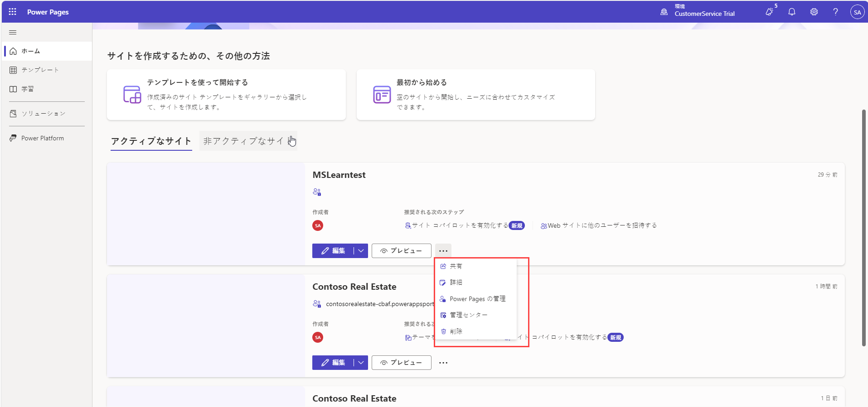Image resolution: width=868 pixels, height=407 pixels.
Task: Click the ホーム home icon in sidebar
Action: click(x=13, y=51)
